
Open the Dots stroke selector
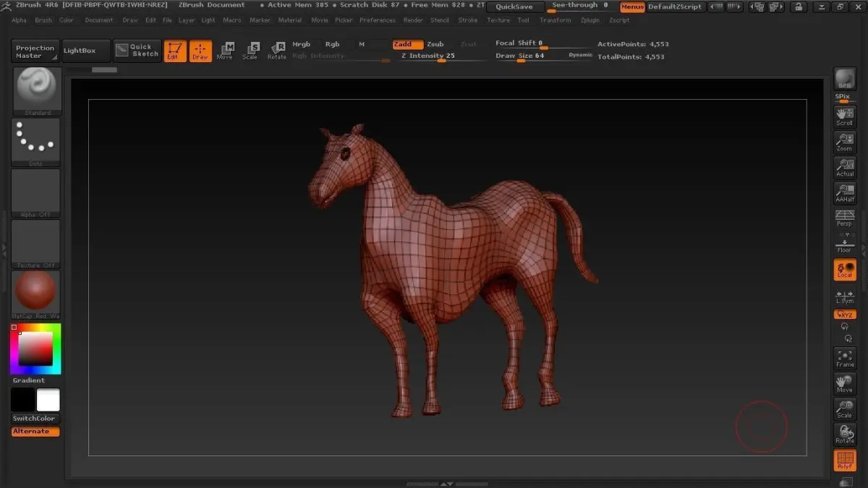[x=36, y=142]
